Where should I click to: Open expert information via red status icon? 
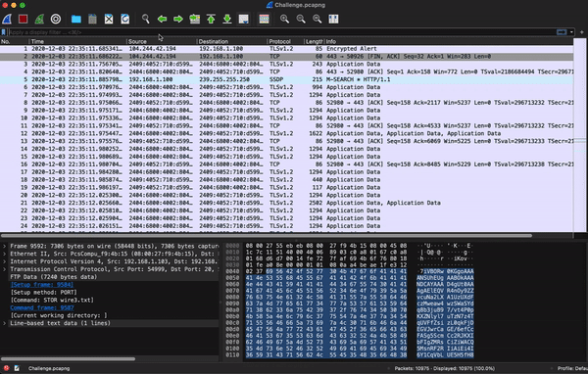point(7,368)
